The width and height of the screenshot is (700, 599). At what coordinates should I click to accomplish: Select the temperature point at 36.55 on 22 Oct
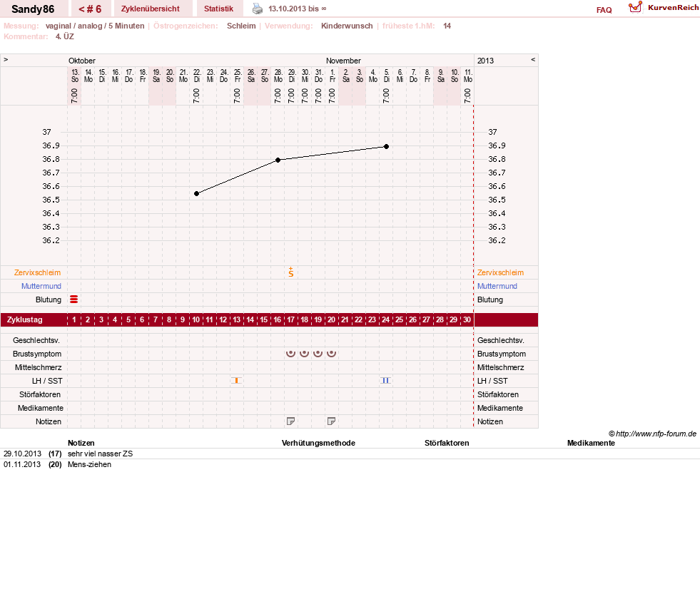[196, 193]
